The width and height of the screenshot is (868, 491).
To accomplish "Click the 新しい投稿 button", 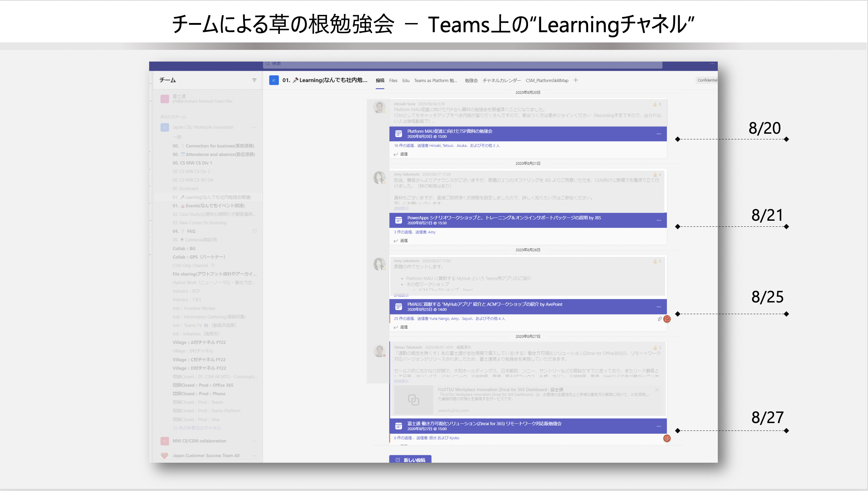I will point(410,460).
